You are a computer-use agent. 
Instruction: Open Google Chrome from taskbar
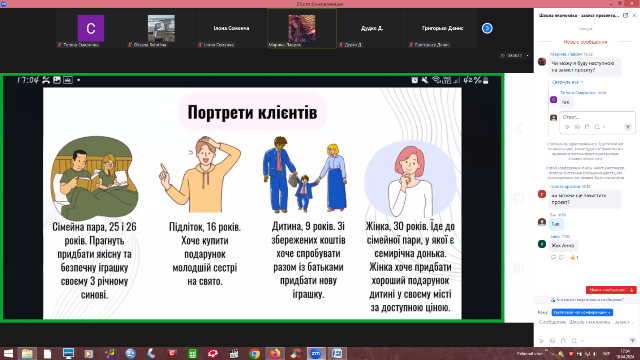pyautogui.click(x=255, y=353)
